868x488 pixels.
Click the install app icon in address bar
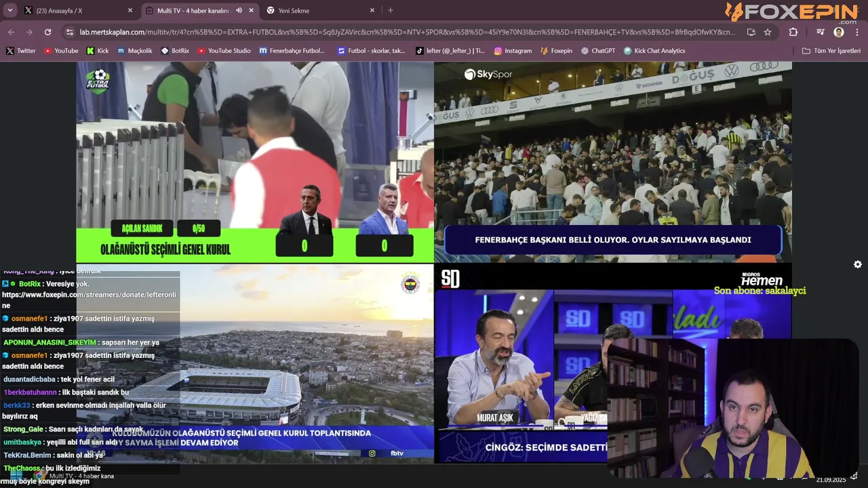(751, 32)
